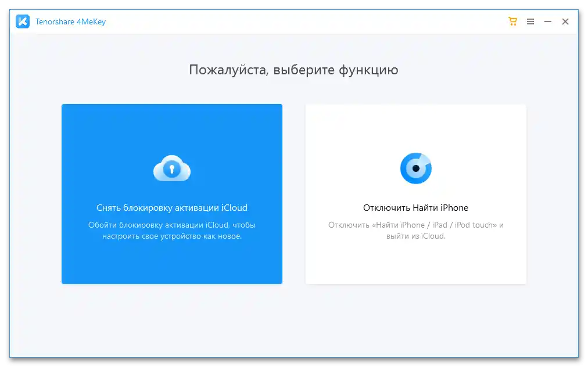Minimize the 4MeKey window
This screenshot has height=367, width=588.
coord(548,21)
